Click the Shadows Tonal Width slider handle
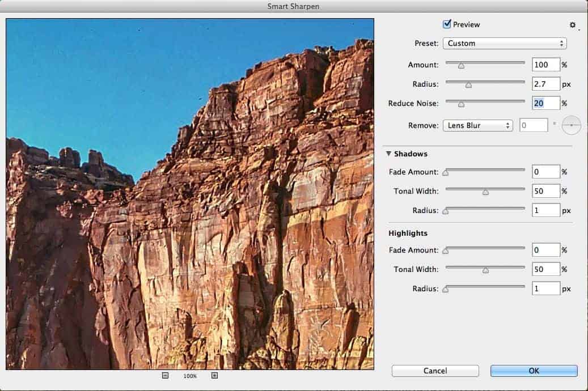The image size is (588, 391). (x=485, y=192)
